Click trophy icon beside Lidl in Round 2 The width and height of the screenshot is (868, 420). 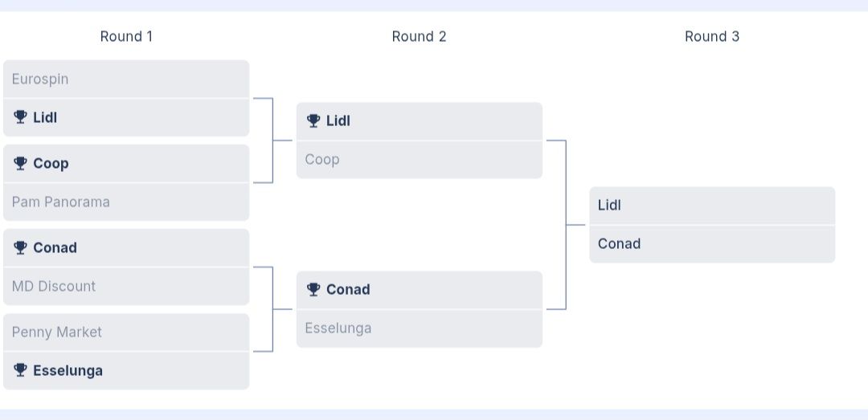tap(314, 121)
